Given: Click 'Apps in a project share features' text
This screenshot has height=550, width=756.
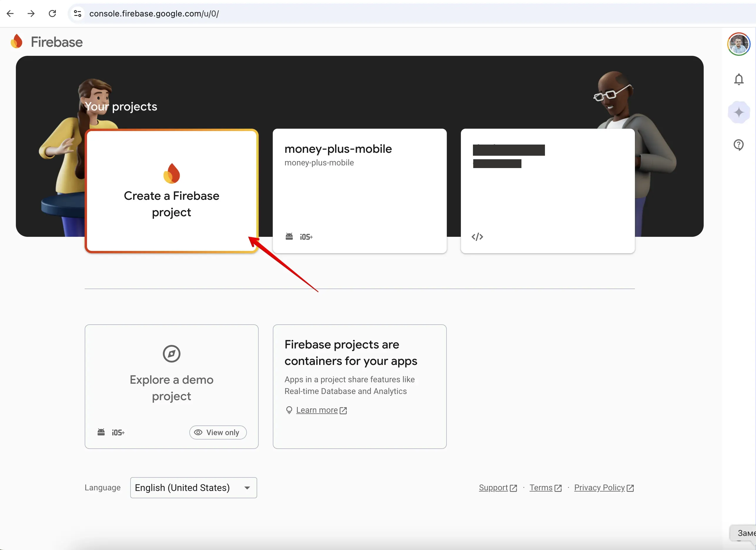Looking at the screenshot, I should (x=349, y=385).
